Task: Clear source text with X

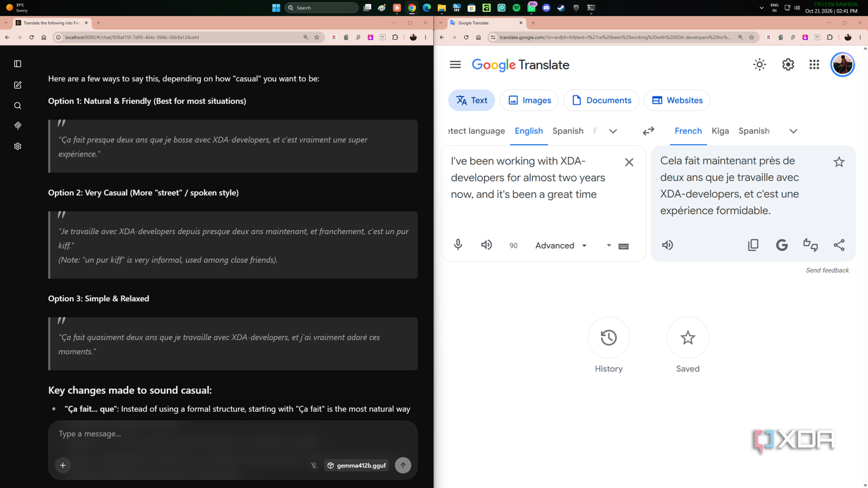Action: tap(629, 162)
